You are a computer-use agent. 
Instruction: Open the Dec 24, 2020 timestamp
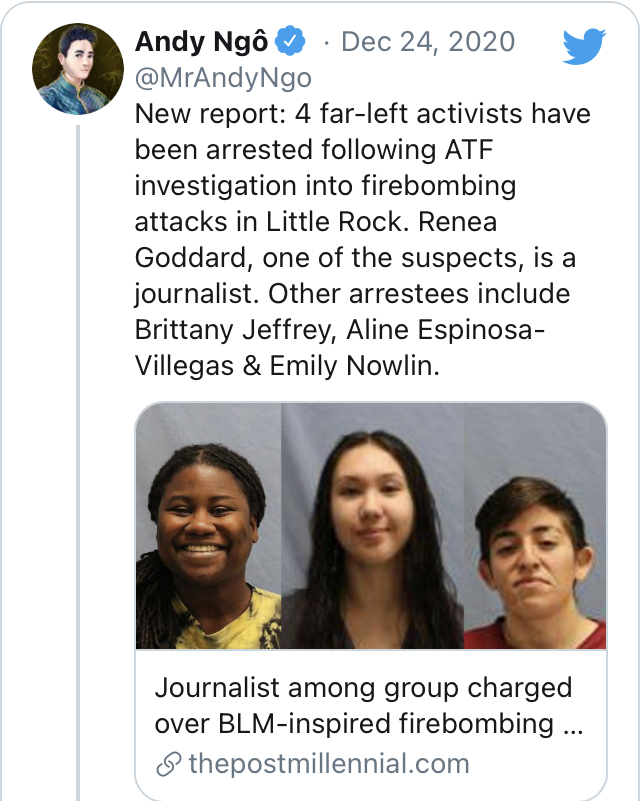tap(428, 41)
